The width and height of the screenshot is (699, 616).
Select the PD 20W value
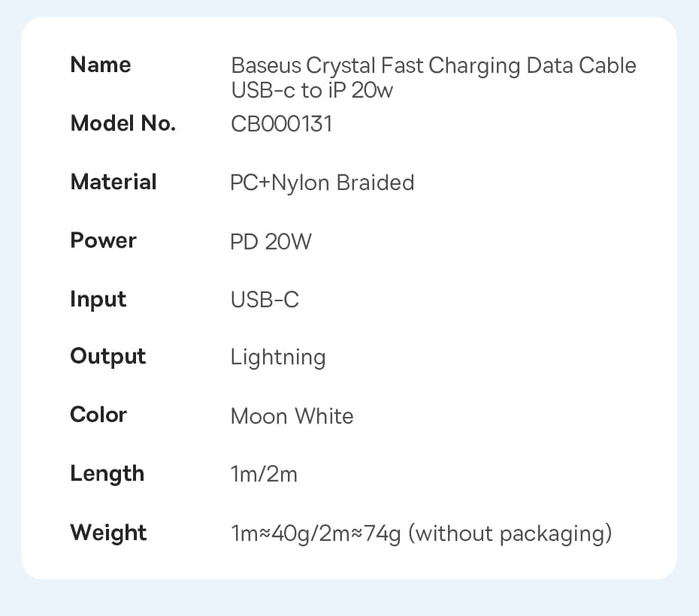click(x=271, y=241)
